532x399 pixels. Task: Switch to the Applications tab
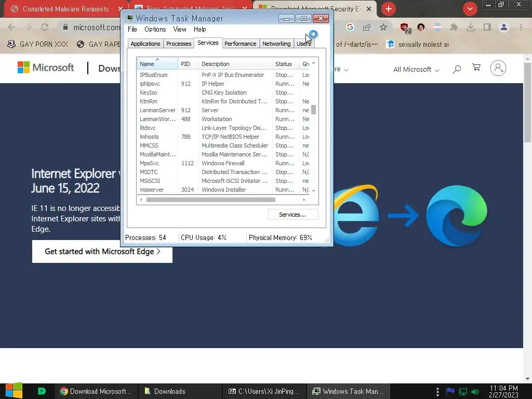145,44
